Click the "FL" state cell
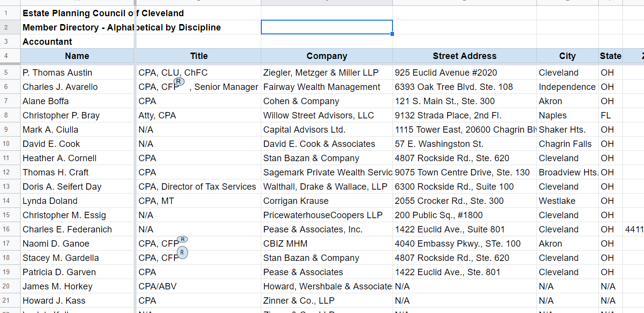644x313 pixels. coord(606,115)
